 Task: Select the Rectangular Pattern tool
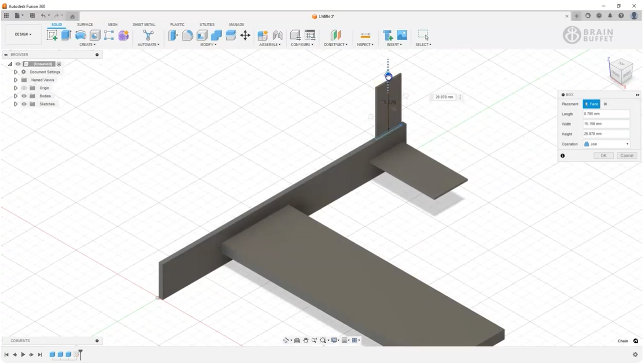[109, 35]
